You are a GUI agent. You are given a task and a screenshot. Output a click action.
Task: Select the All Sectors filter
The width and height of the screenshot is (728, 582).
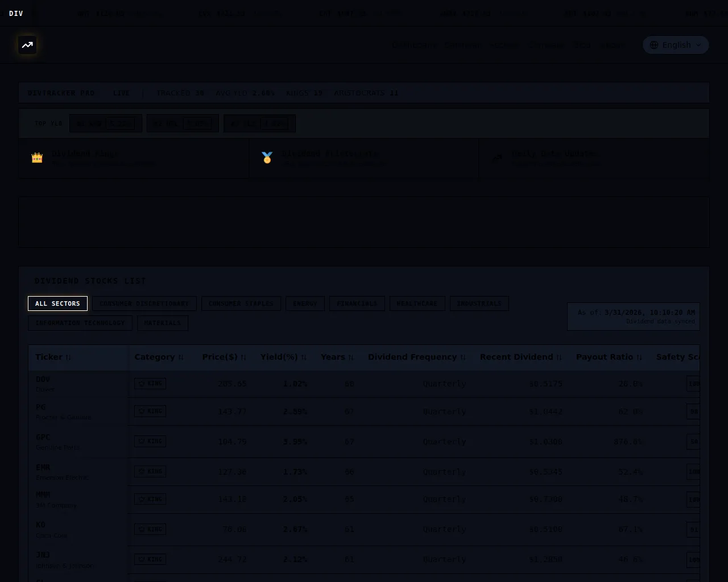pos(57,304)
